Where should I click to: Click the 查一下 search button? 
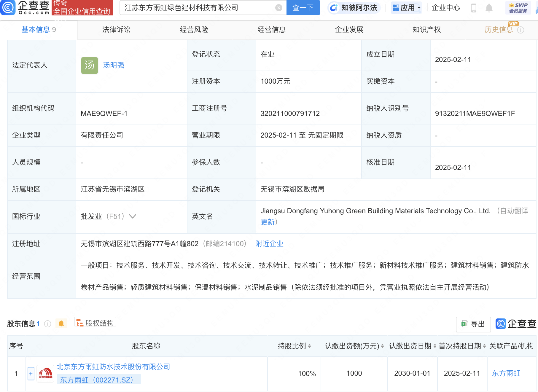303,8
